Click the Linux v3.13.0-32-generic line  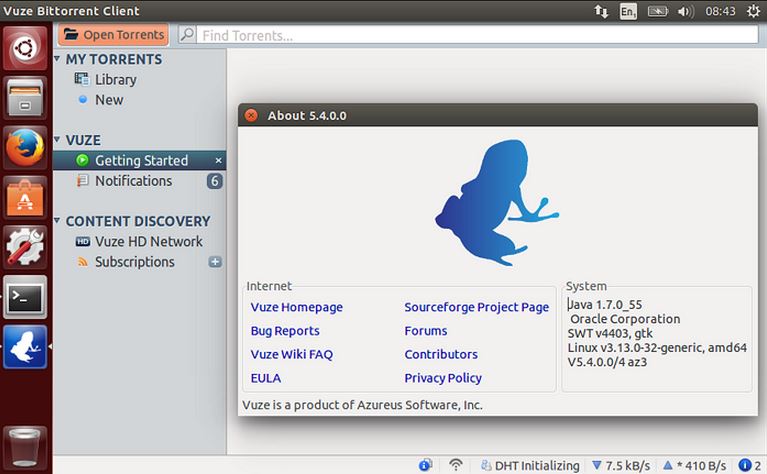tap(657, 348)
